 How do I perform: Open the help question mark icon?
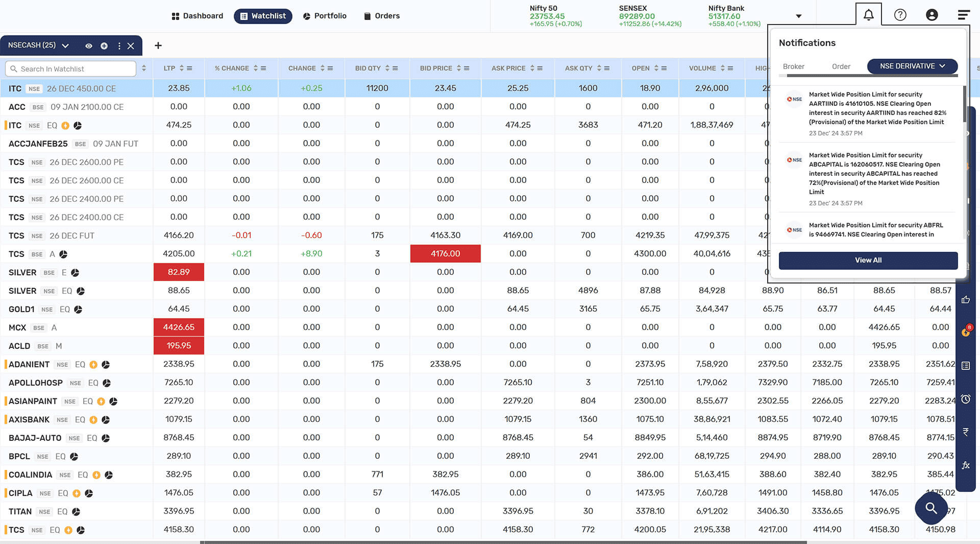click(x=900, y=15)
